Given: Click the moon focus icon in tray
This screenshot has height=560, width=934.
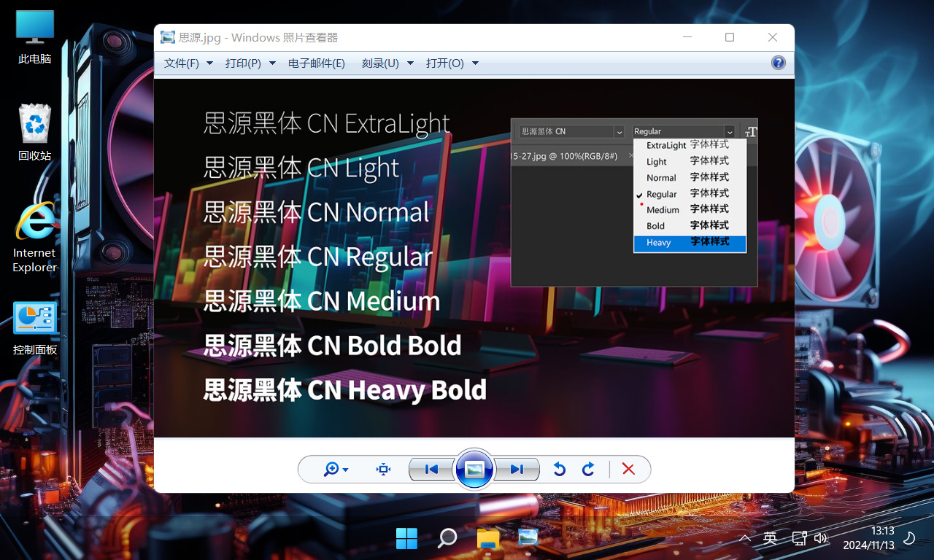Looking at the screenshot, I should click(909, 538).
